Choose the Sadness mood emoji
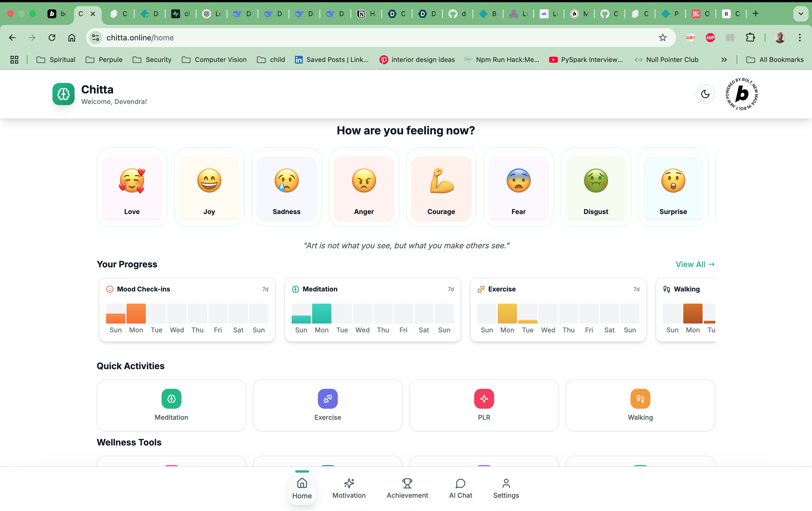This screenshot has height=511, width=812. tap(286, 181)
